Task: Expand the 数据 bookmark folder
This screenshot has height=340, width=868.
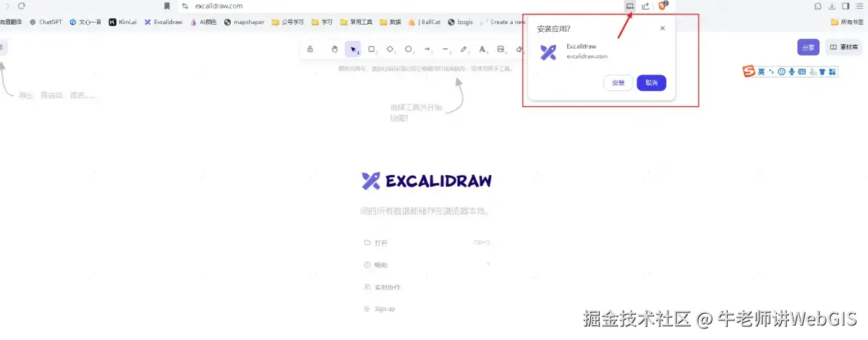Action: point(390,22)
